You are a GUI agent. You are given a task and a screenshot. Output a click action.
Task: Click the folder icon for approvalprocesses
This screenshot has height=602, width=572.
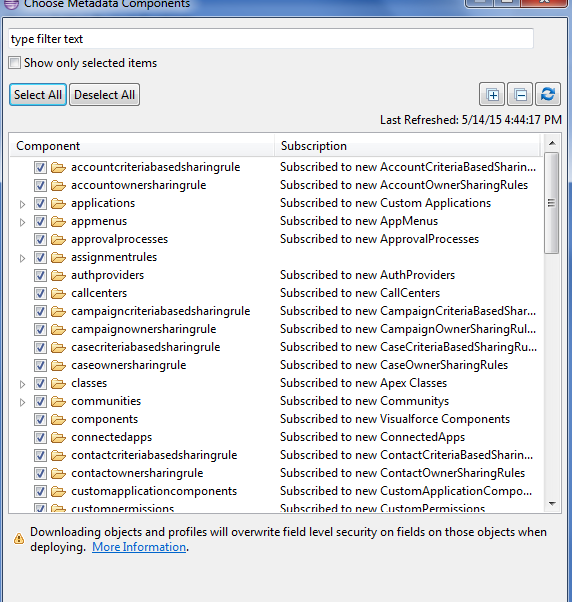coord(58,239)
